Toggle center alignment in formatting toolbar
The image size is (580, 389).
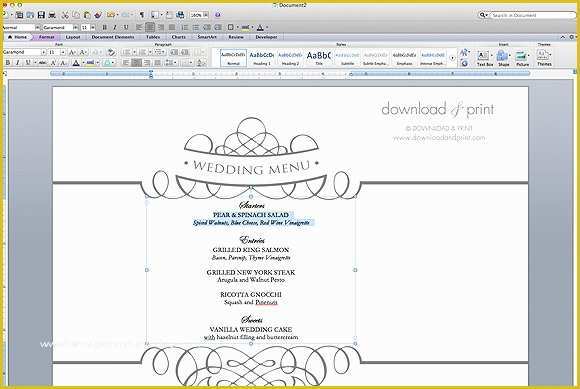(x=150, y=27)
